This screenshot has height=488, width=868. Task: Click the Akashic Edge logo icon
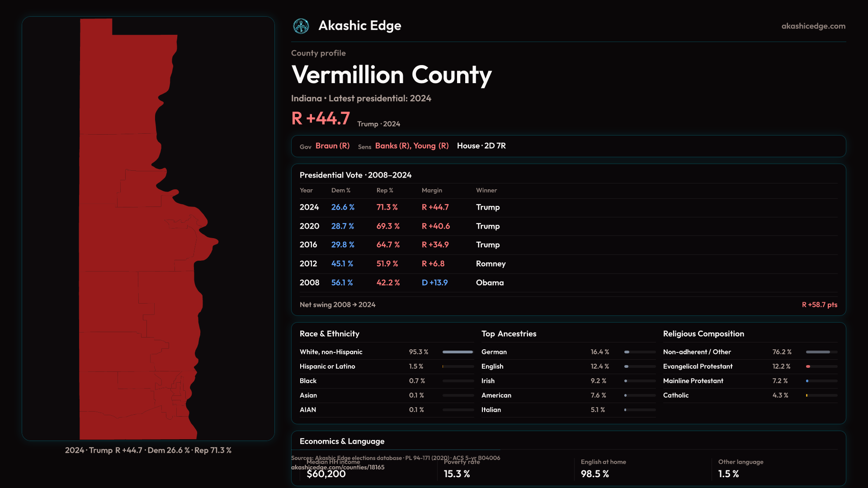coord(301,26)
